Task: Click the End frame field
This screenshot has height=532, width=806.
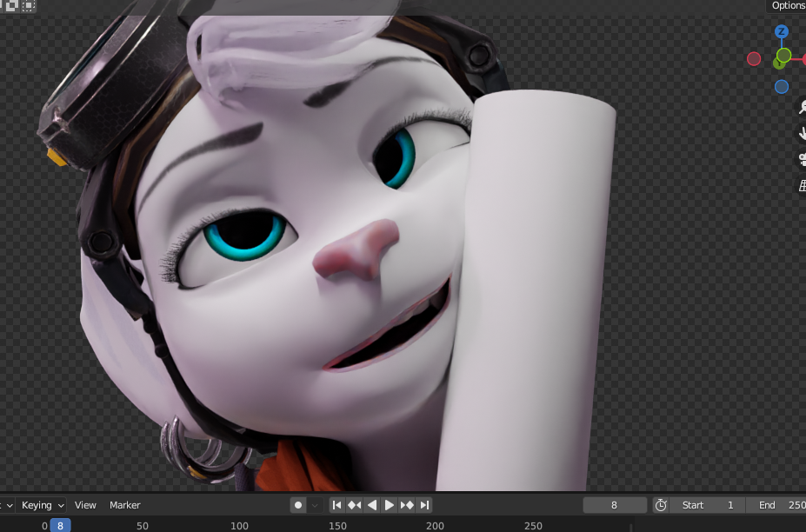Action: pos(776,505)
